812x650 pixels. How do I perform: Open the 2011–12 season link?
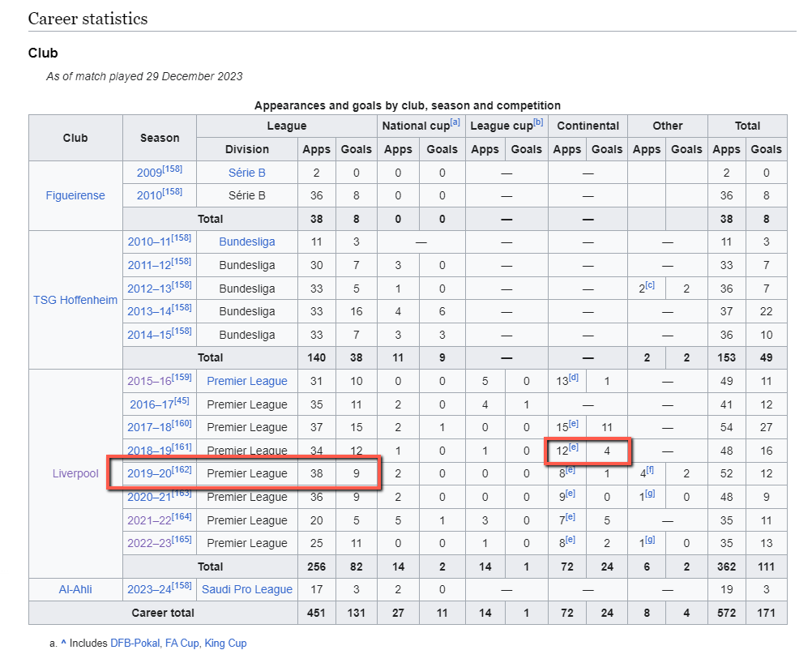[149, 265]
